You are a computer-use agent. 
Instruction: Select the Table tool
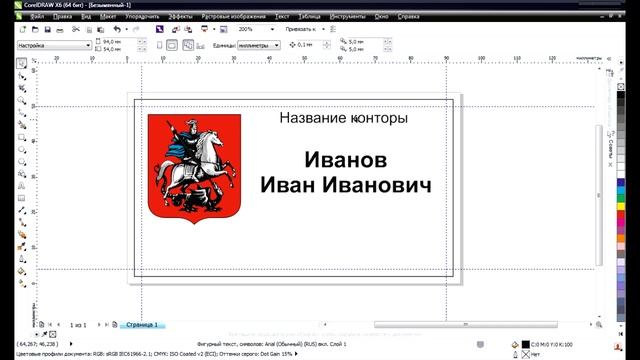(x=22, y=198)
